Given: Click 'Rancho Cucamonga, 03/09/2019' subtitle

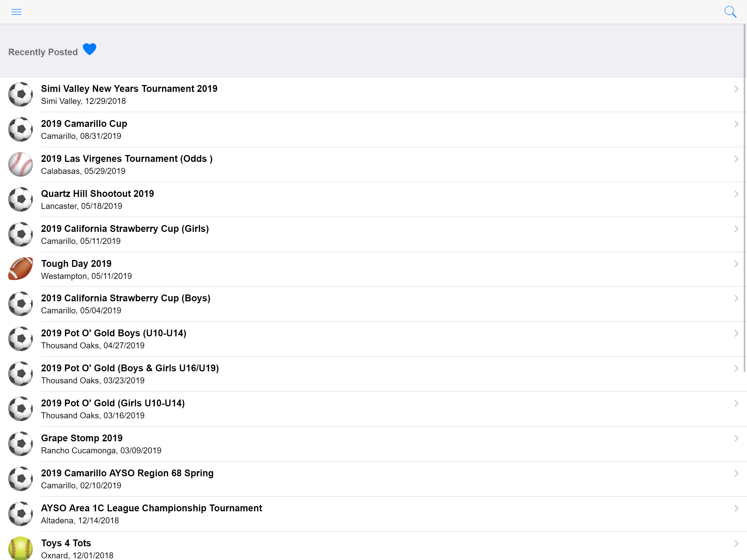Looking at the screenshot, I should coord(101,451).
